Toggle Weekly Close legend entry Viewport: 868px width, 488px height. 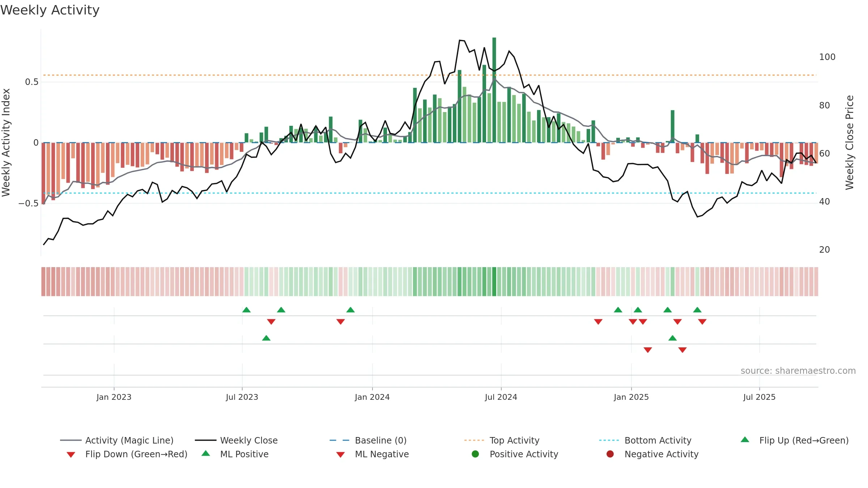click(236, 440)
